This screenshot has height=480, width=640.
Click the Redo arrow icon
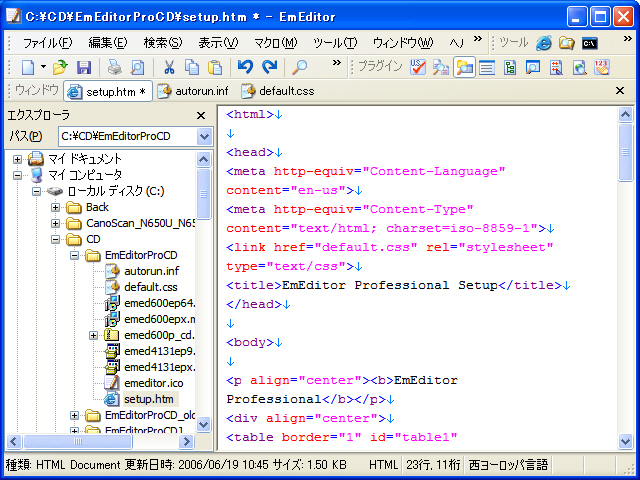(x=269, y=67)
